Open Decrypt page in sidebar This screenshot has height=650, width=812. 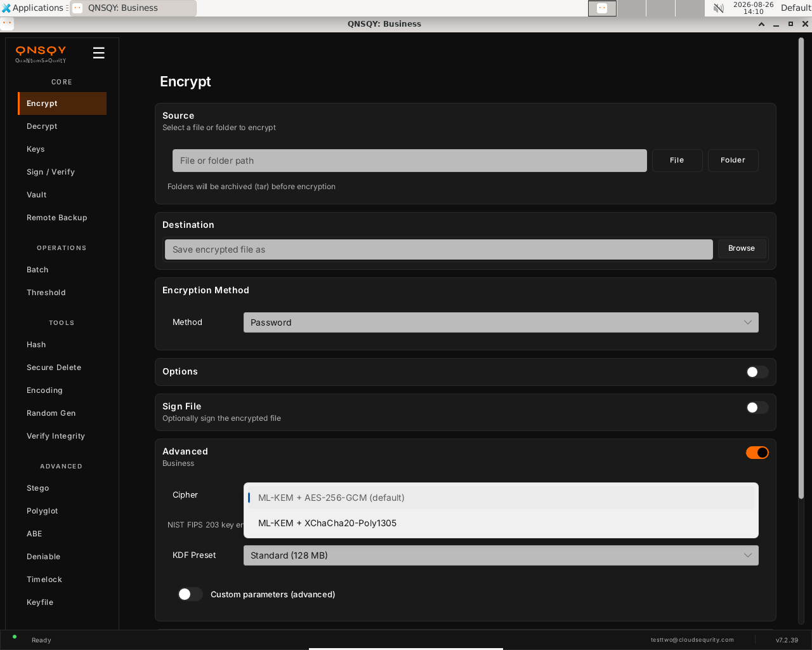coord(62,126)
